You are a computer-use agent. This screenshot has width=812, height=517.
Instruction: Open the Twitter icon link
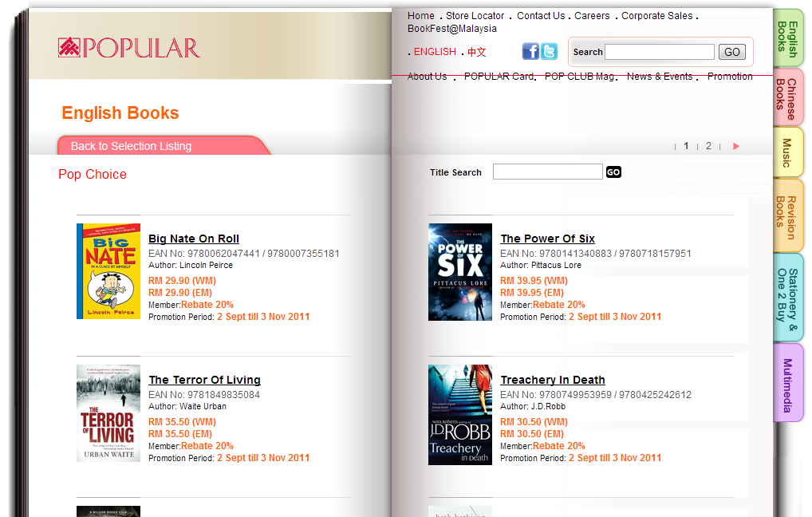click(549, 51)
